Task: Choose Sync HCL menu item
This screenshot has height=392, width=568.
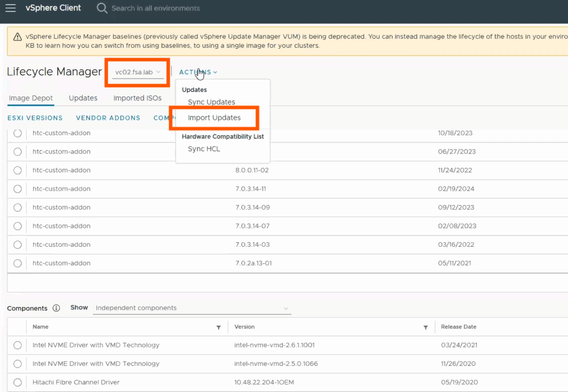Action: click(x=204, y=149)
